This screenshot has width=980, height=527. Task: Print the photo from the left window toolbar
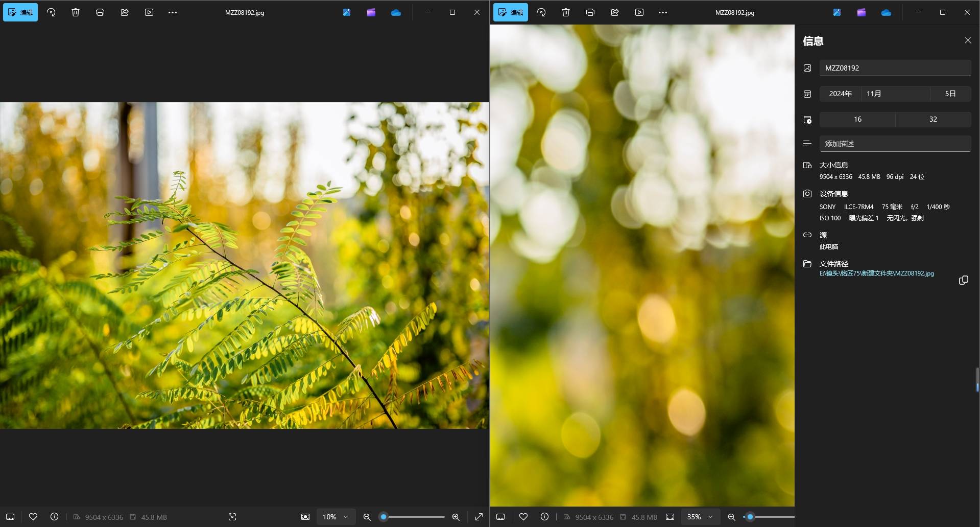pyautogui.click(x=100, y=12)
